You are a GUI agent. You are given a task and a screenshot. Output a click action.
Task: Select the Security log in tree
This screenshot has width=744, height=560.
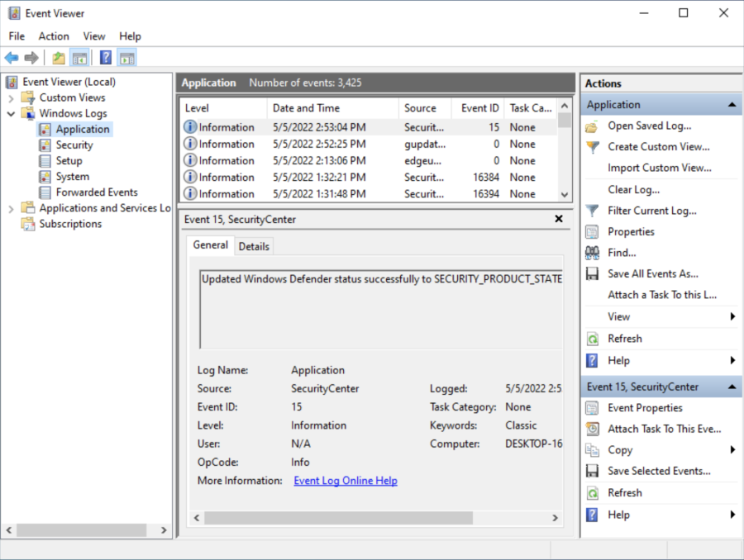(74, 145)
